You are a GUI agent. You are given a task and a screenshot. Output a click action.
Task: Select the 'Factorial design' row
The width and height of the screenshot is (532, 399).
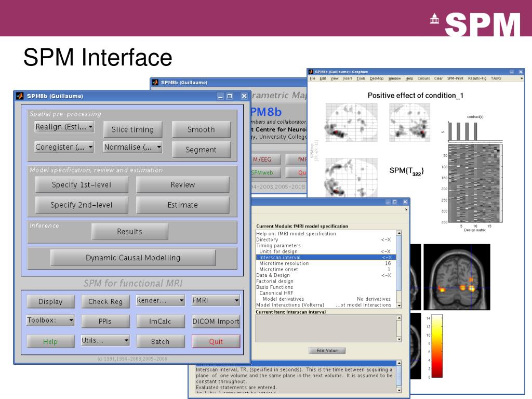(326, 281)
